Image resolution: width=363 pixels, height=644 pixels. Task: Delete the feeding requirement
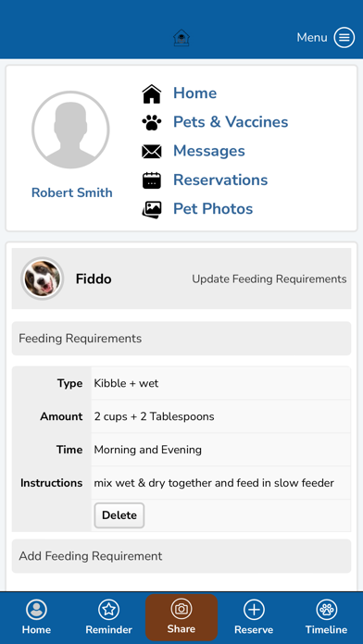[x=119, y=515]
